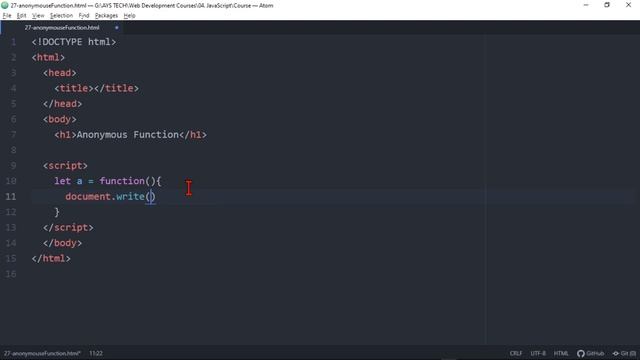Click the closing </head> tag

(x=62, y=104)
